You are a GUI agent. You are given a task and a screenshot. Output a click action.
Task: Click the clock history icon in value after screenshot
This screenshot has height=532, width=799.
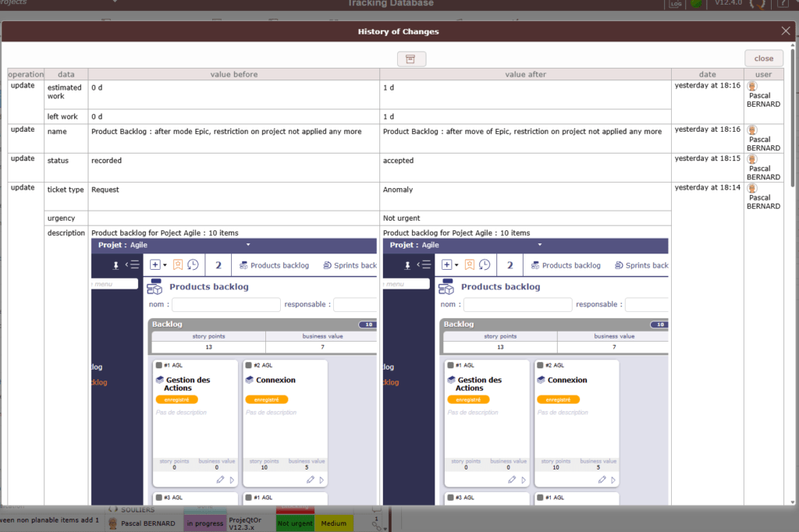(485, 265)
